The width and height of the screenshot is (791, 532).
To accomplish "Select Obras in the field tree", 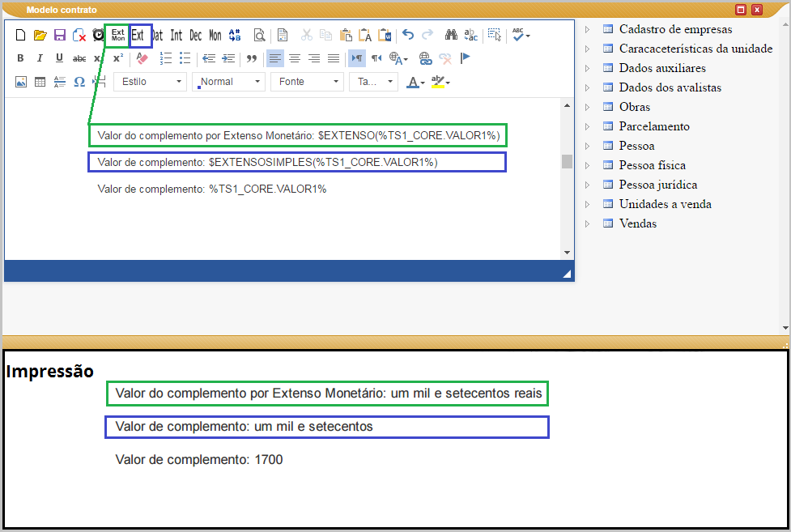I will [x=635, y=107].
